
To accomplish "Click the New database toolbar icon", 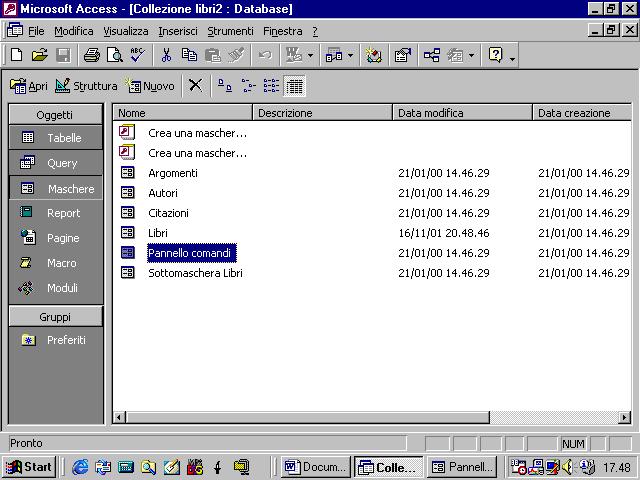I will pyautogui.click(x=17, y=55).
